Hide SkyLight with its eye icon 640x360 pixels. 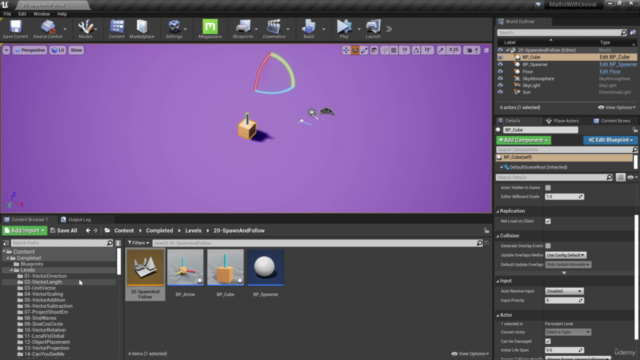(x=500, y=85)
